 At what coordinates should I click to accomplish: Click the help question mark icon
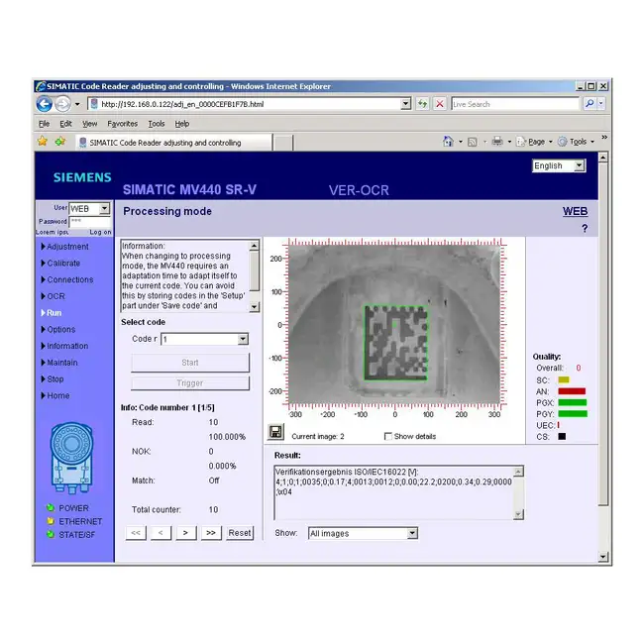pyautogui.click(x=585, y=228)
